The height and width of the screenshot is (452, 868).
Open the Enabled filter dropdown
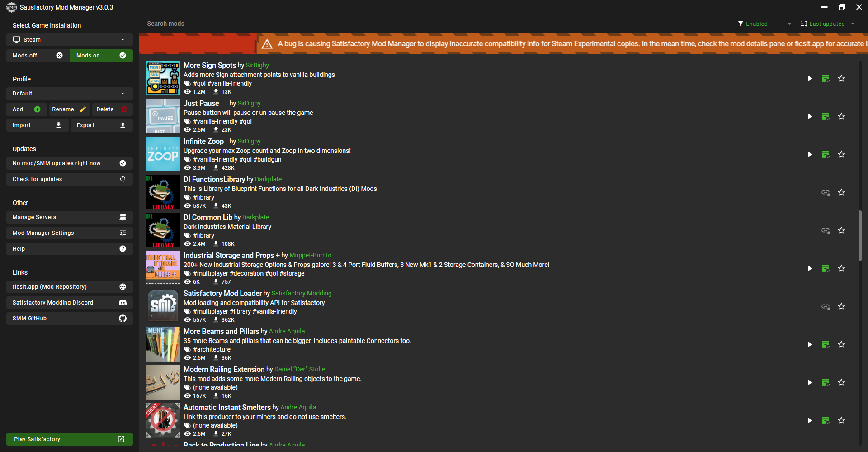point(764,24)
